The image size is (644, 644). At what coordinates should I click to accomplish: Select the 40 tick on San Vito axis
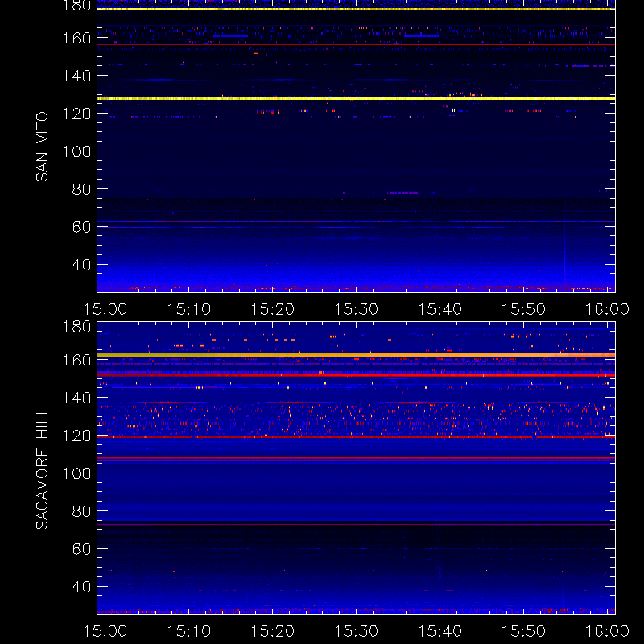81,265
